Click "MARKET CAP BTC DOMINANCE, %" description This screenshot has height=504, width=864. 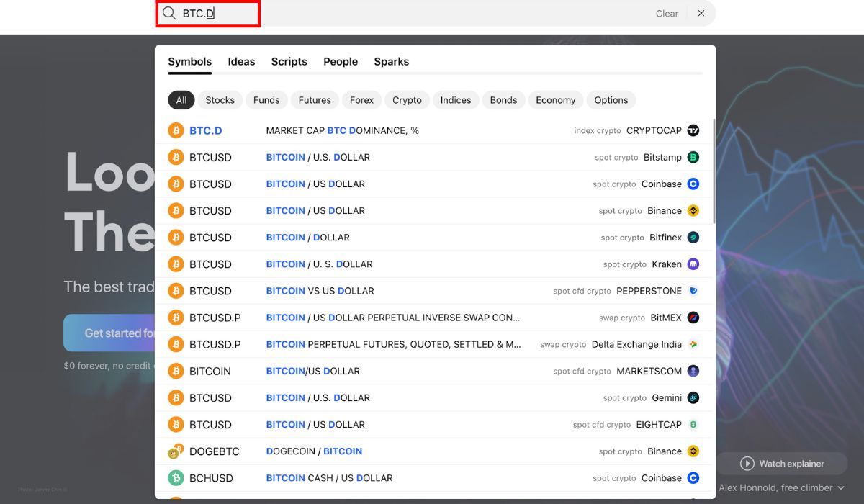coord(343,130)
